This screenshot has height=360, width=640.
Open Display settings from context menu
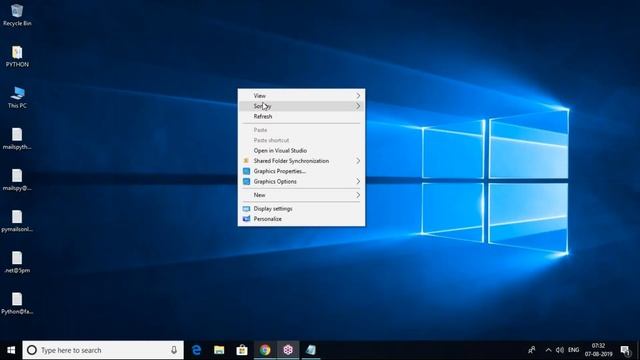click(302, 209)
